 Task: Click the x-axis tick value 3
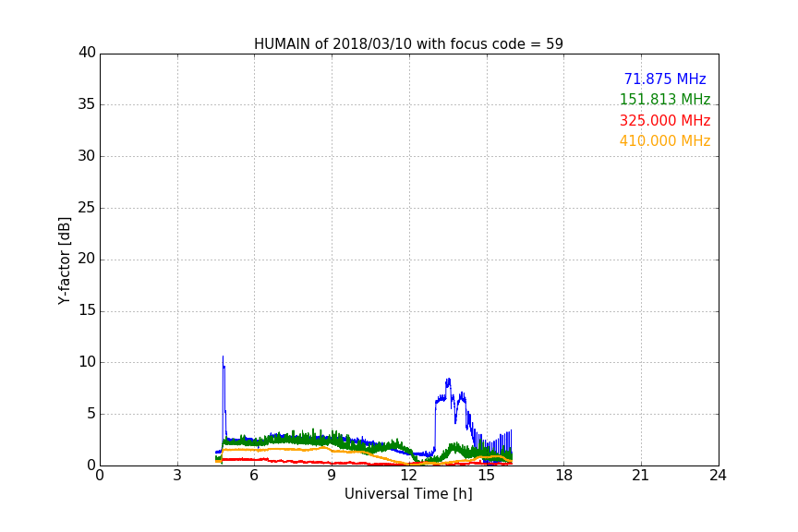177,476
